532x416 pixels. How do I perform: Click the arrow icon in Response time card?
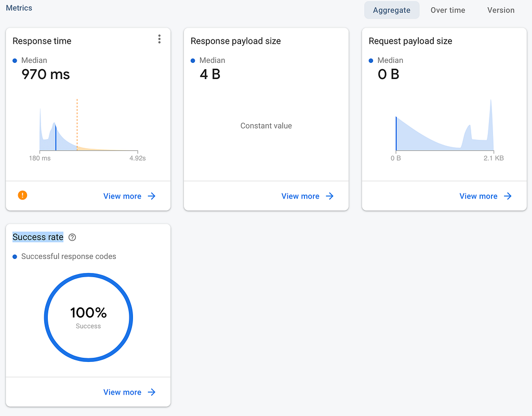tap(152, 196)
